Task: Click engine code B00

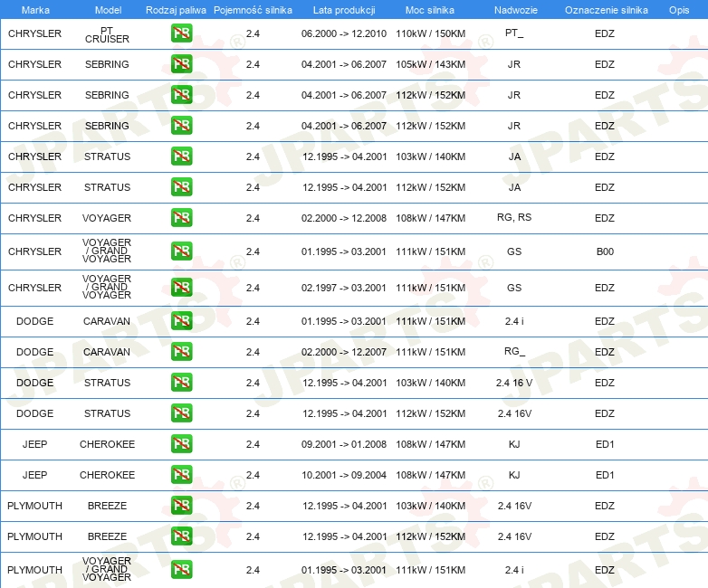Action: click(x=605, y=251)
